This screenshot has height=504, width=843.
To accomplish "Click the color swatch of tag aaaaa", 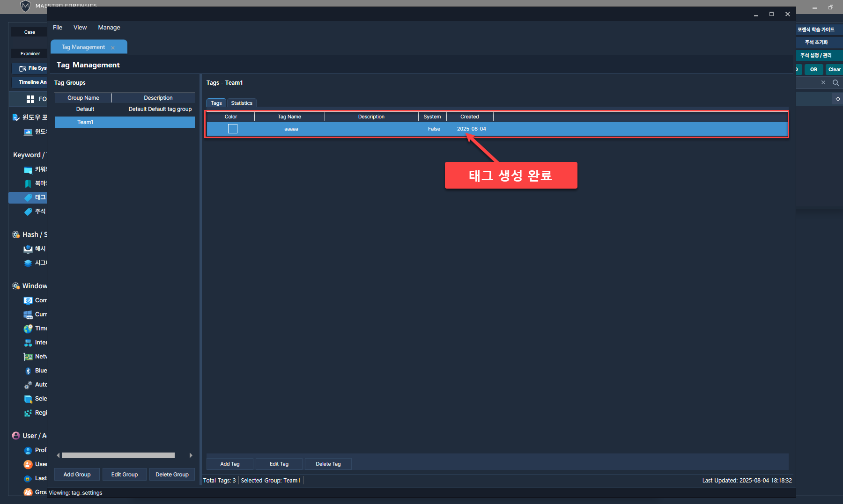I will point(233,129).
